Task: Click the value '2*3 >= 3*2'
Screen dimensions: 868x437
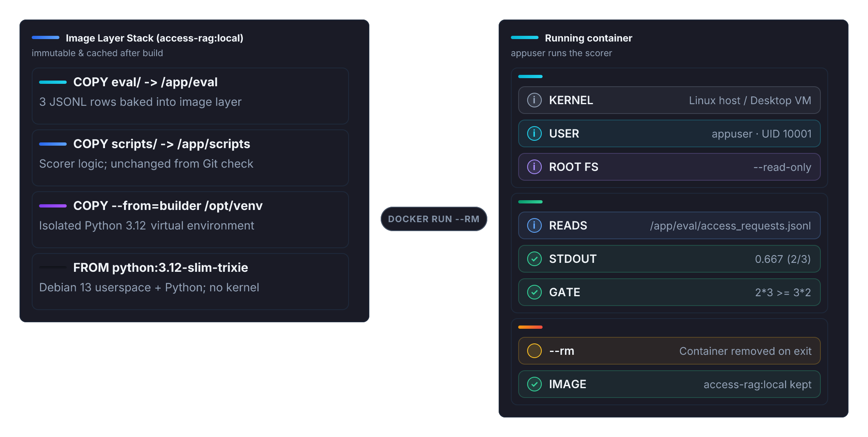Action: click(783, 293)
